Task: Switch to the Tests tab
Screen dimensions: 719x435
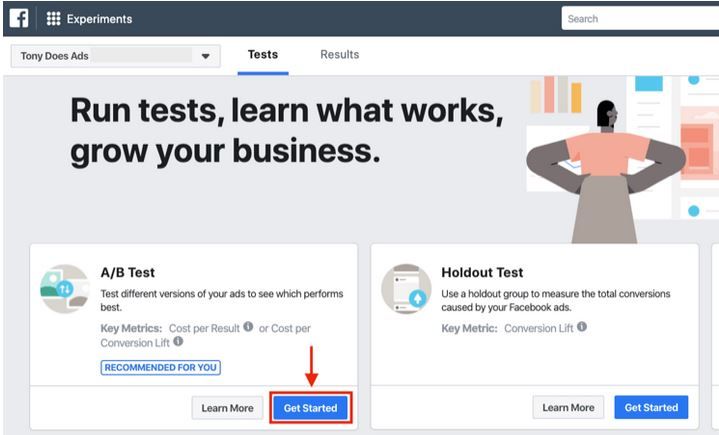Action: [263, 55]
